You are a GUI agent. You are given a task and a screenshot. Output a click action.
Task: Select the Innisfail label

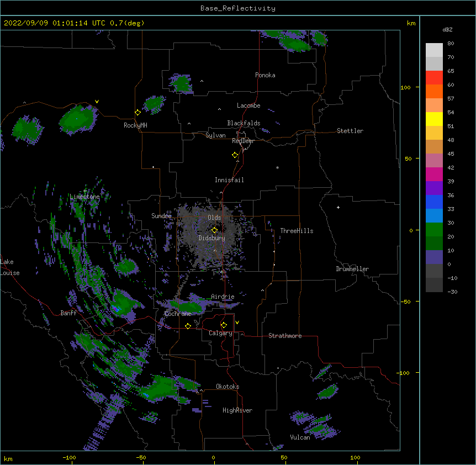229,180
